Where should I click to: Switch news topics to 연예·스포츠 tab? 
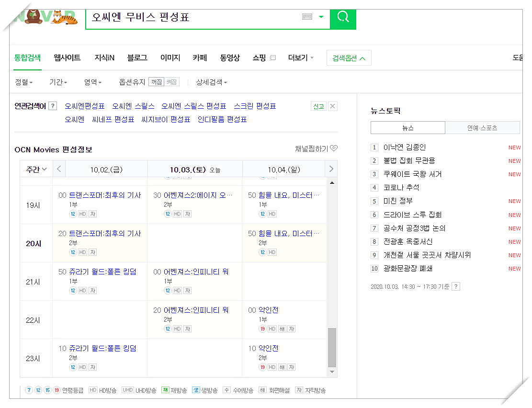pos(482,128)
